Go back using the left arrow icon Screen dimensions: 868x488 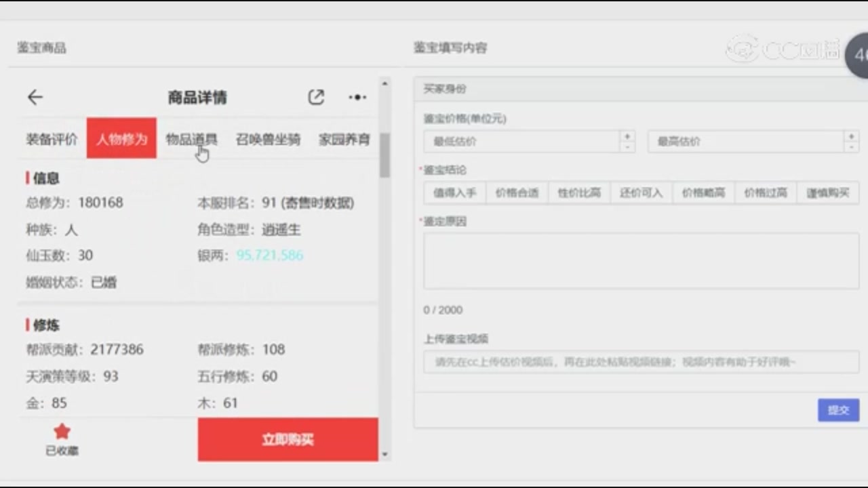click(35, 98)
